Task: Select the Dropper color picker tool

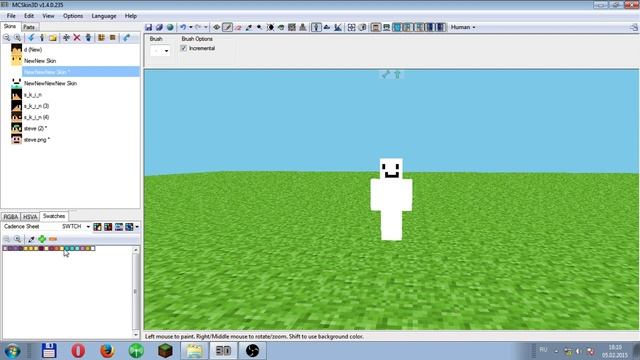Action: pos(249,27)
